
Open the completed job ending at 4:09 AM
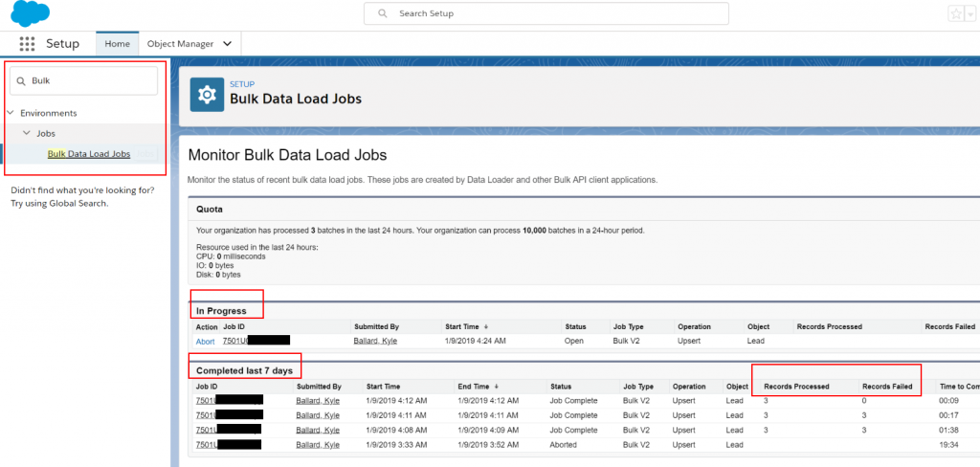[x=229, y=430]
